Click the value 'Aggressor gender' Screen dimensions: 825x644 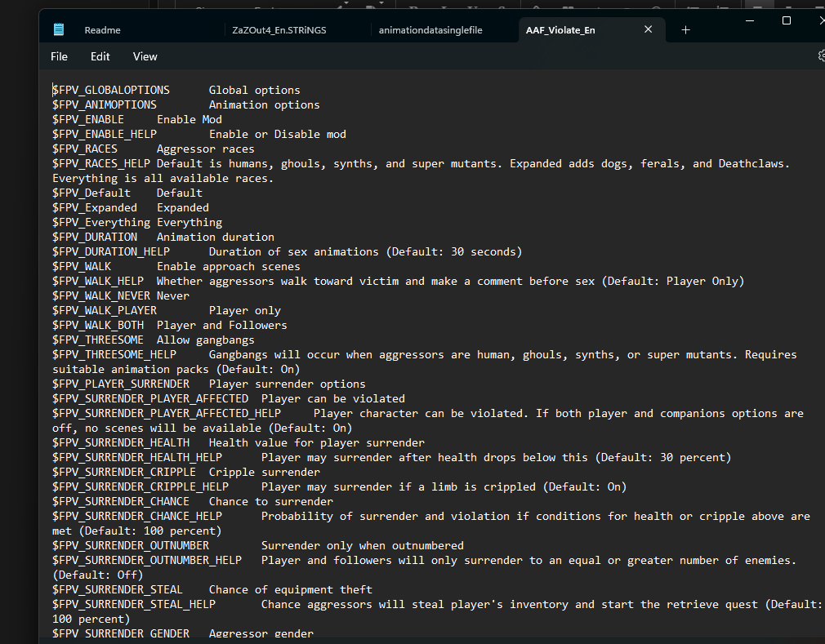[x=261, y=633]
